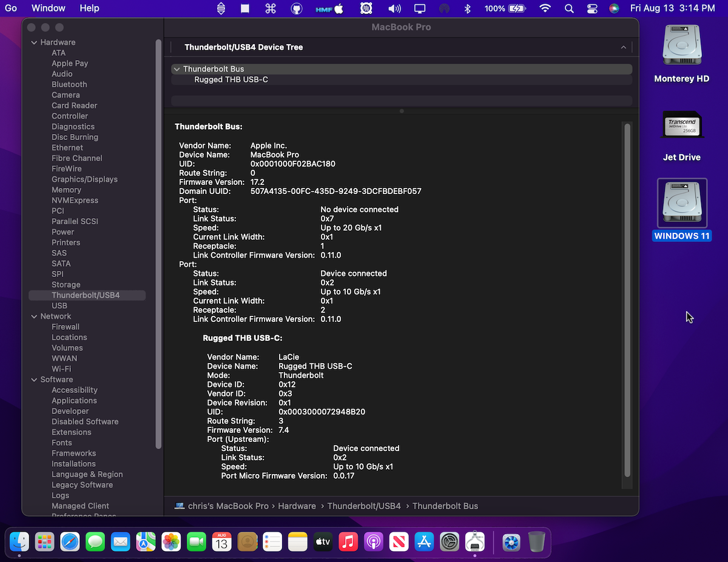
Task: Select Firewall under Network
Action: tap(66, 327)
